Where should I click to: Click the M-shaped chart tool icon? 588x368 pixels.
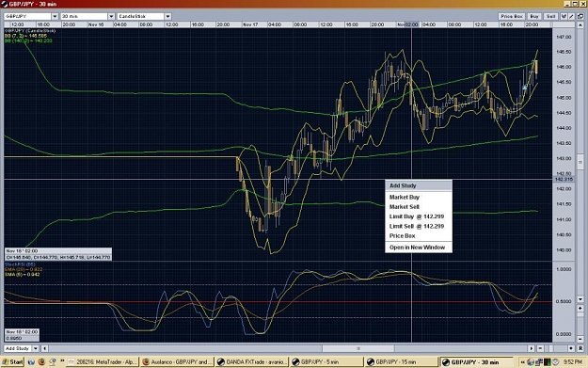click(x=564, y=16)
